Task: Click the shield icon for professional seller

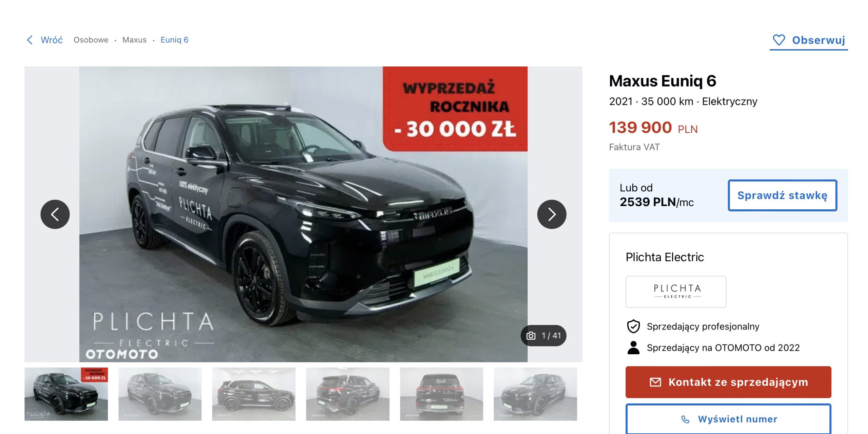Action: 633,326
